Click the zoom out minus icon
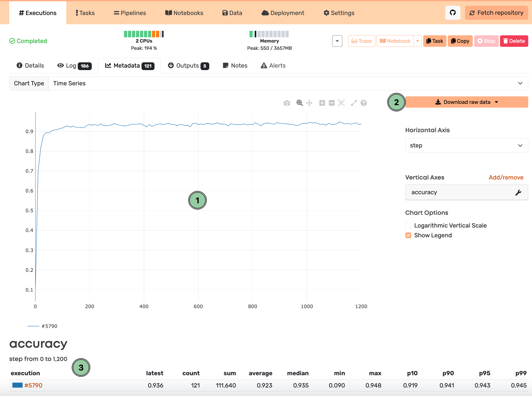532x396 pixels. coord(331,103)
